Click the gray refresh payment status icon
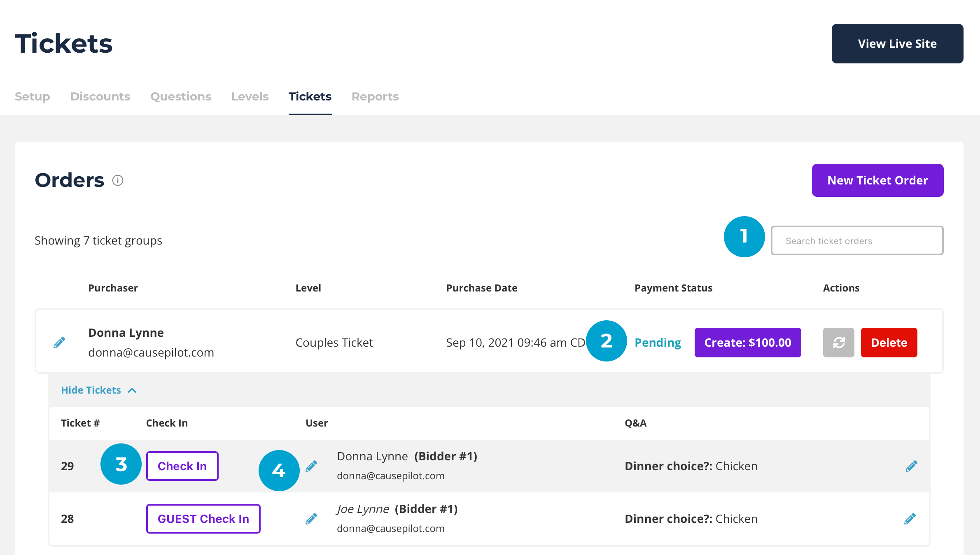 (x=838, y=343)
